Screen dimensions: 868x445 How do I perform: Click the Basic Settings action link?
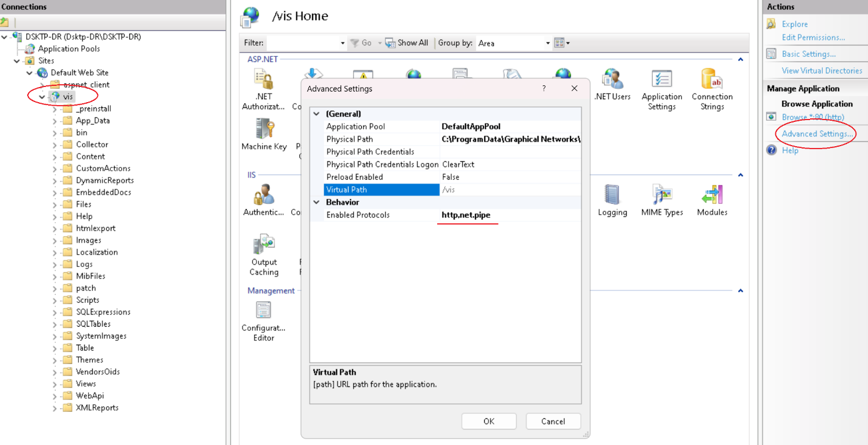808,54
